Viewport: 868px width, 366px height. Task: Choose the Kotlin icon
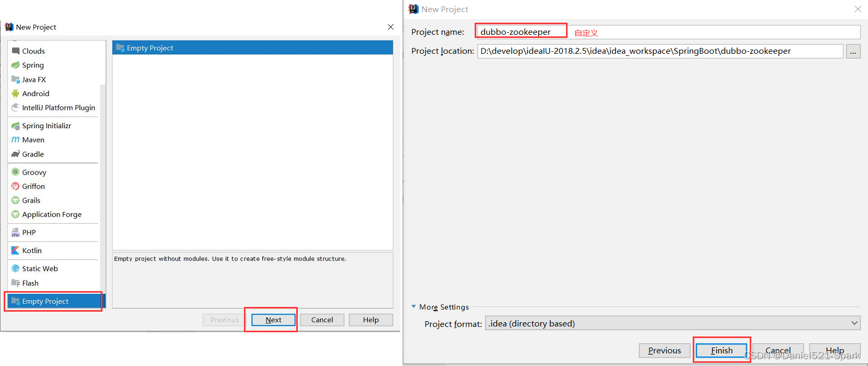coord(15,251)
